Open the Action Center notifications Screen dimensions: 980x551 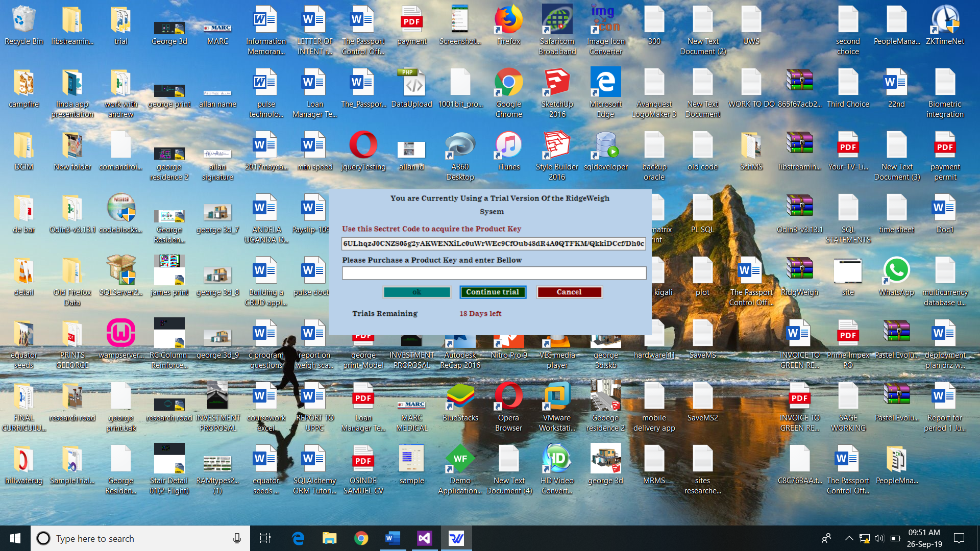[x=959, y=538]
